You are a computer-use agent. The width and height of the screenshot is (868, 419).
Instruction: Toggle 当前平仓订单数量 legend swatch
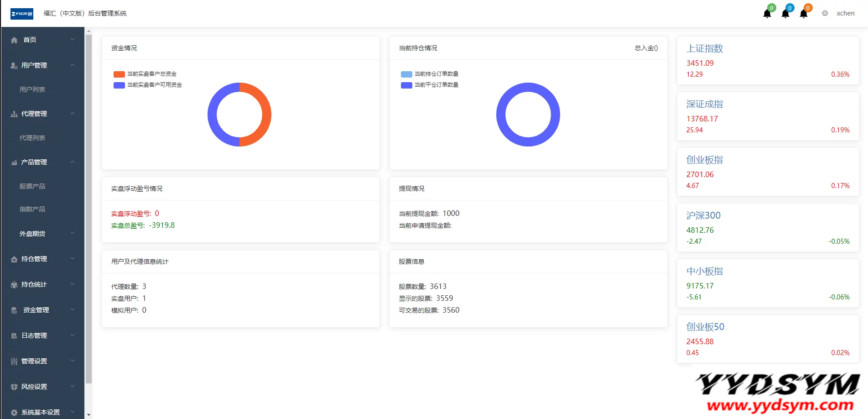click(x=406, y=85)
